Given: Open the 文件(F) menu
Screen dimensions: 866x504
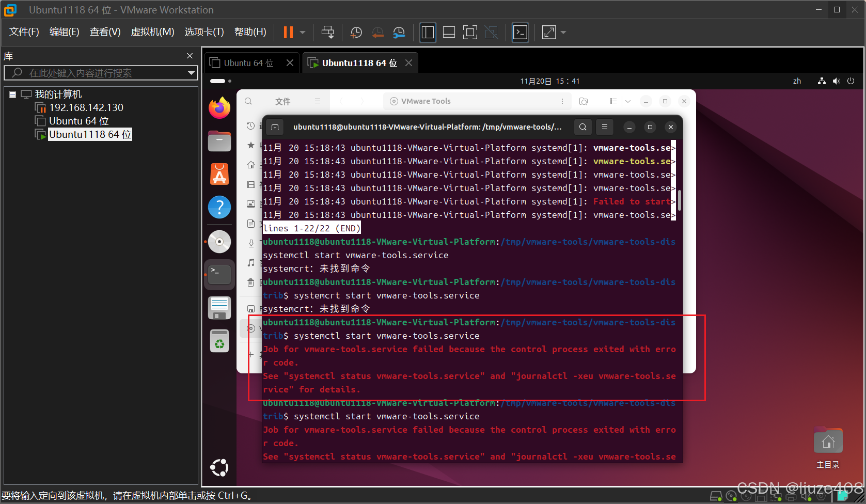Looking at the screenshot, I should (x=24, y=32).
